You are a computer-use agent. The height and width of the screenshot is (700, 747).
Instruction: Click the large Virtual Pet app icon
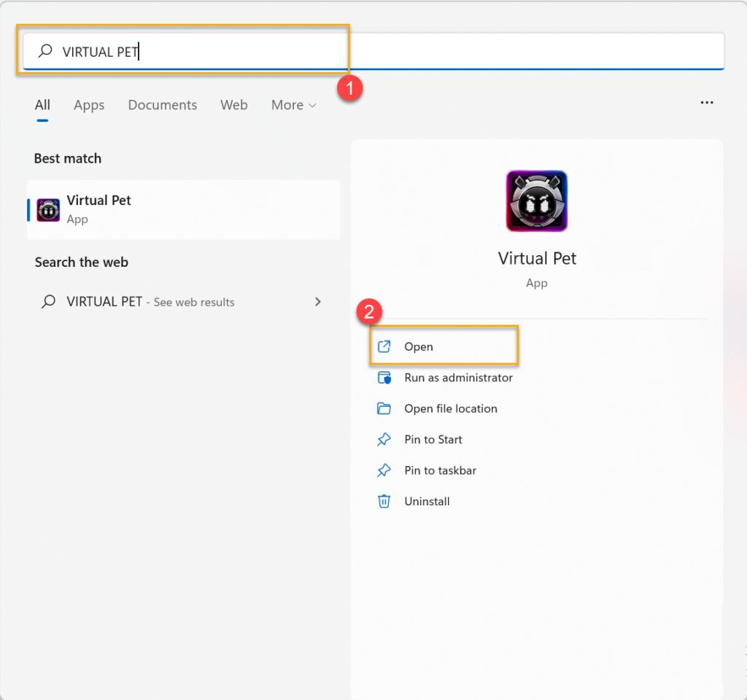point(536,201)
